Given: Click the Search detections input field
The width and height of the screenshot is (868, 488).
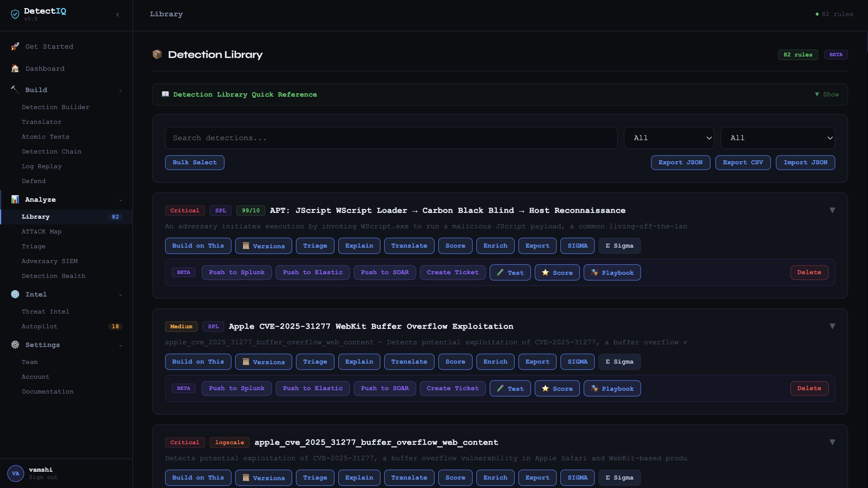Looking at the screenshot, I should [x=391, y=138].
